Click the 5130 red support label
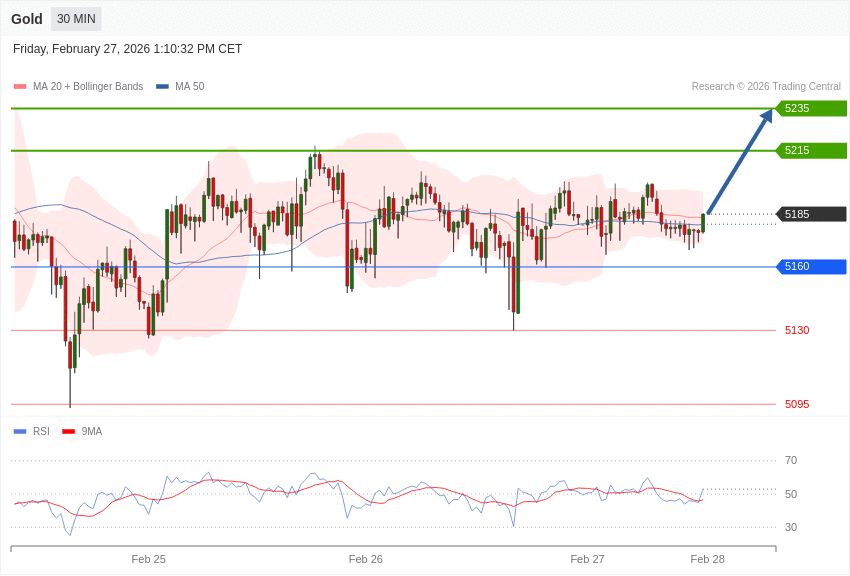This screenshot has width=850, height=576. [797, 330]
